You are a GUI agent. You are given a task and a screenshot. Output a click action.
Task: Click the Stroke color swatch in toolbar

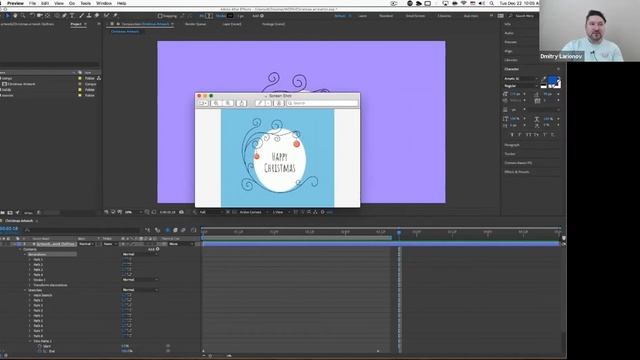pos(230,16)
